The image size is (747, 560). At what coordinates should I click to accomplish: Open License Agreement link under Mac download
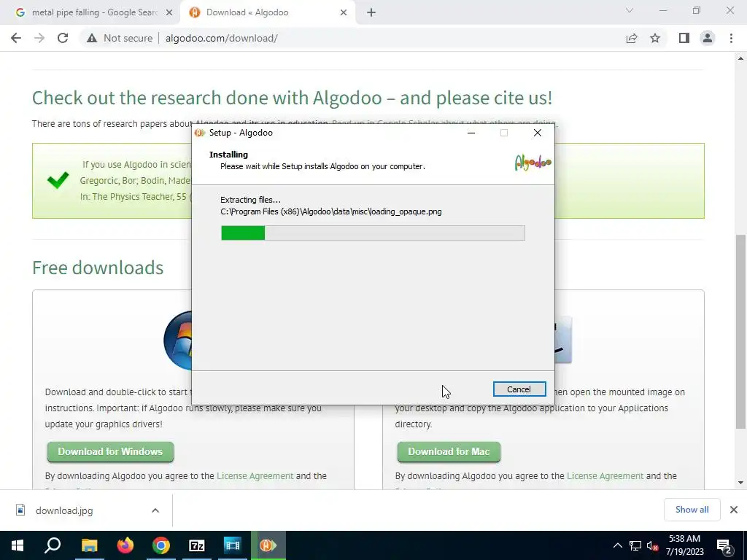pos(605,475)
